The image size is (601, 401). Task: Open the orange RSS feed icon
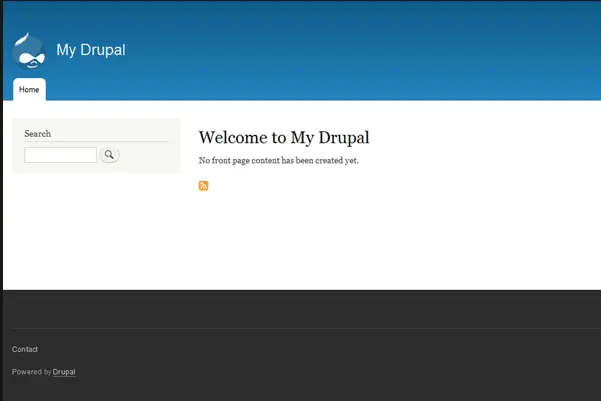pyautogui.click(x=204, y=186)
